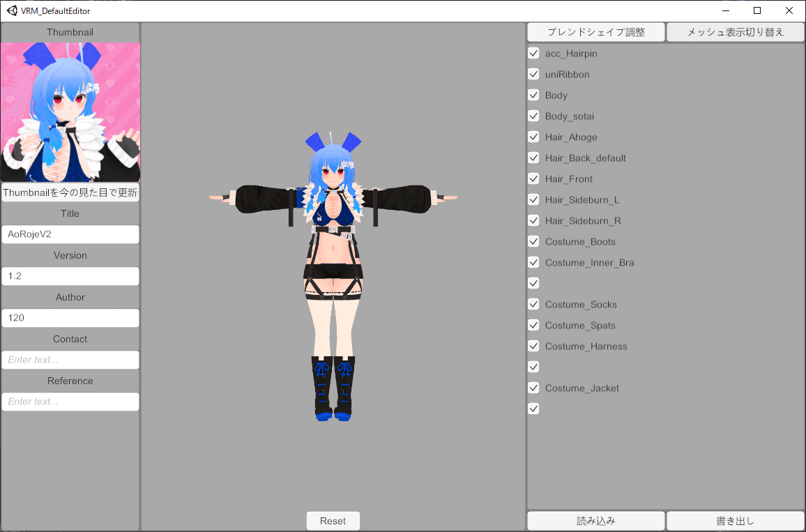Click the Contact heading label
Viewport: 806px width, 532px height.
click(70, 340)
